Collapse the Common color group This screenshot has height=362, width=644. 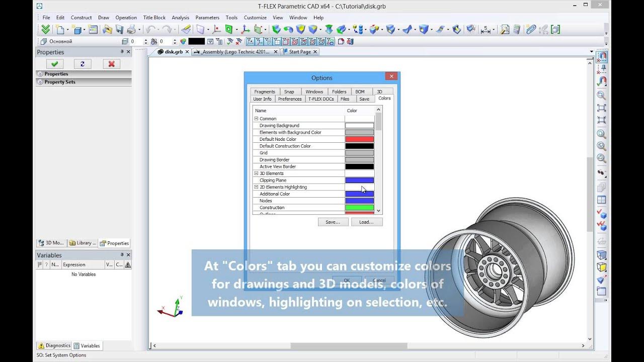point(256,119)
